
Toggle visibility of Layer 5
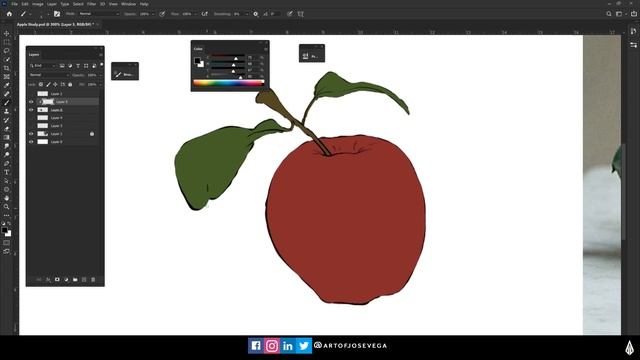click(x=31, y=102)
